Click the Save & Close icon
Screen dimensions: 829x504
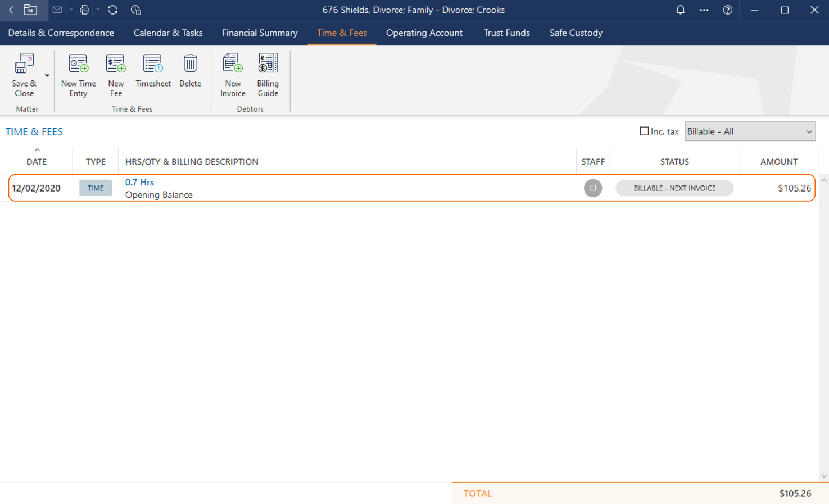click(x=24, y=64)
